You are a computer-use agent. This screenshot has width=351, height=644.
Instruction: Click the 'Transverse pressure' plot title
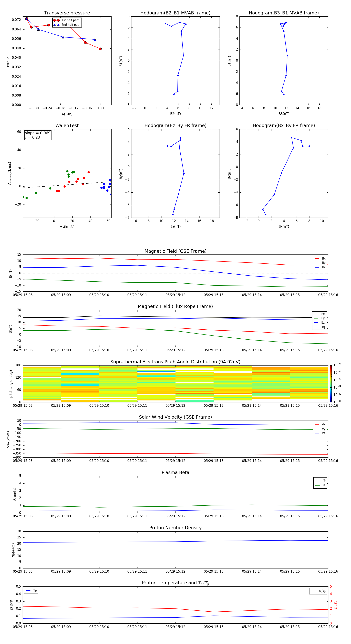coord(67,13)
